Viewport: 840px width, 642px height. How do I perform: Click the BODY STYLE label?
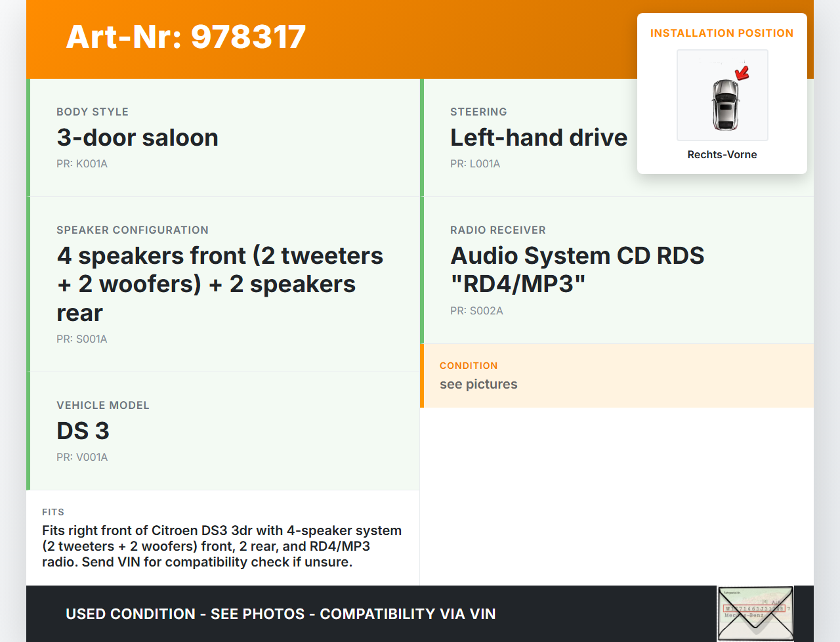[93, 112]
